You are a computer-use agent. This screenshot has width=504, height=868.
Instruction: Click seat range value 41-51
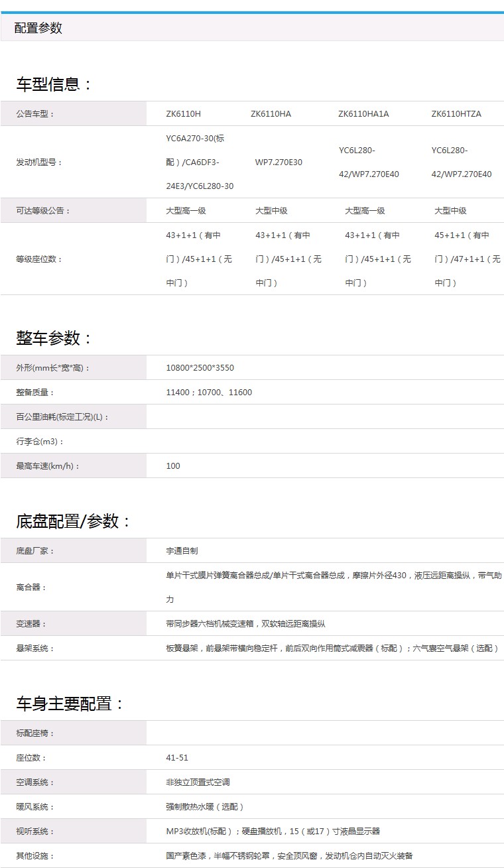coord(177,758)
